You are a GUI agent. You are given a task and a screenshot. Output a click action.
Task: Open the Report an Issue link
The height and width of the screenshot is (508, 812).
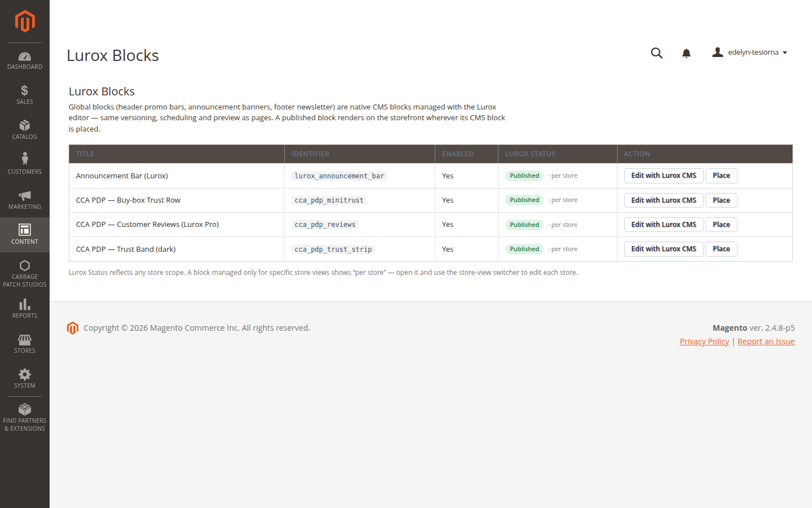tap(766, 341)
